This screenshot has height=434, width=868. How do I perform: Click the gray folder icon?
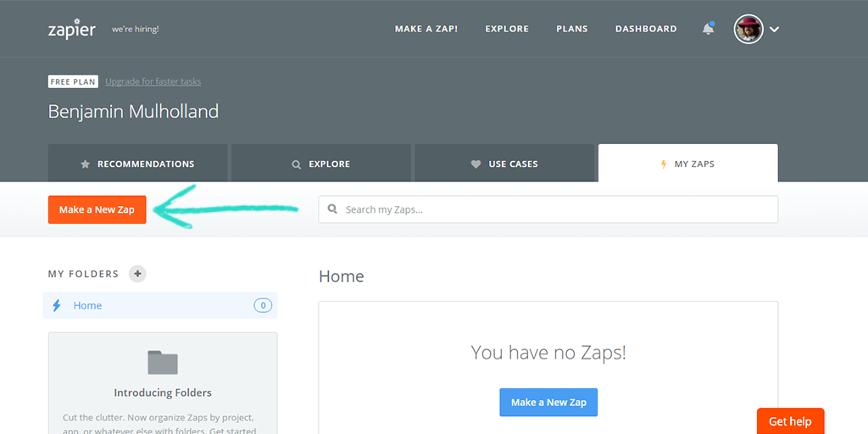click(163, 363)
